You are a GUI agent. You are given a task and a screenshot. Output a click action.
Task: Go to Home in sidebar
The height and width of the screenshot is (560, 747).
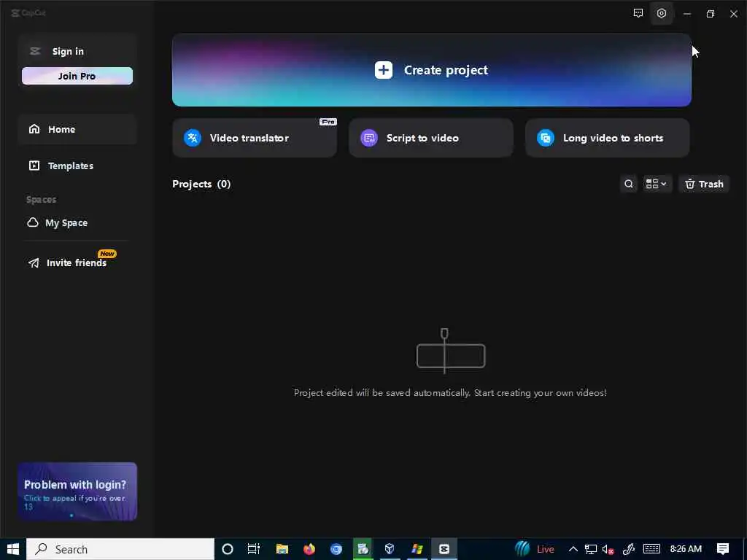(77, 129)
